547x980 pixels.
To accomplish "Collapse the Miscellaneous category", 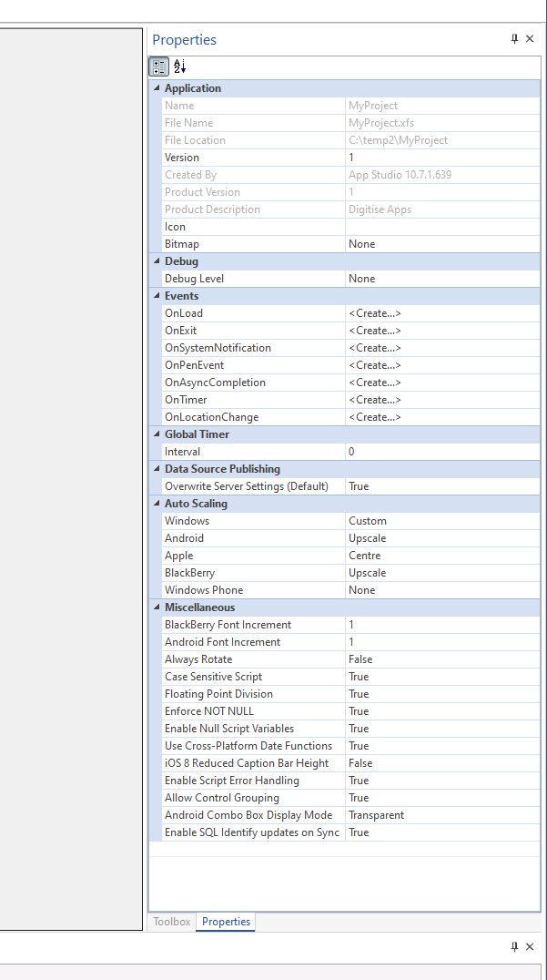I will point(157,607).
